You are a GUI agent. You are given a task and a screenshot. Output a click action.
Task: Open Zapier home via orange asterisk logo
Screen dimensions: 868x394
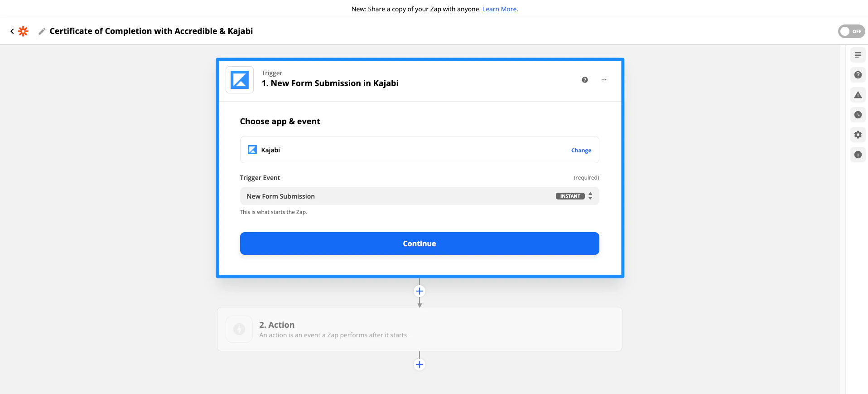point(23,31)
